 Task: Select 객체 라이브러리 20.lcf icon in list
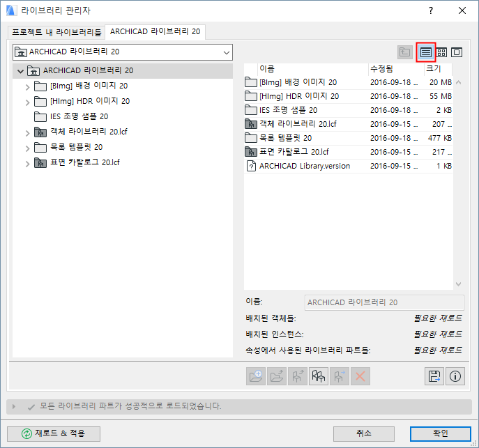251,124
